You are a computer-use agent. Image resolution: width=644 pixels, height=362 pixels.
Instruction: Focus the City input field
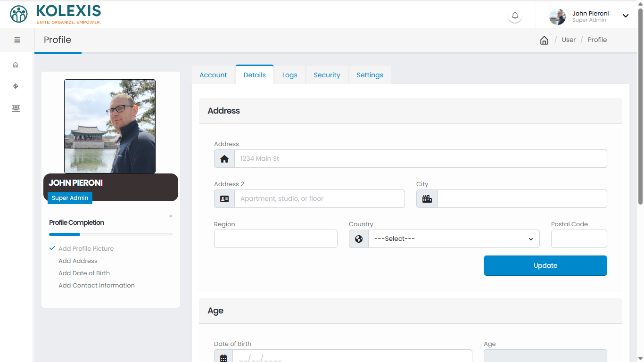click(x=522, y=199)
